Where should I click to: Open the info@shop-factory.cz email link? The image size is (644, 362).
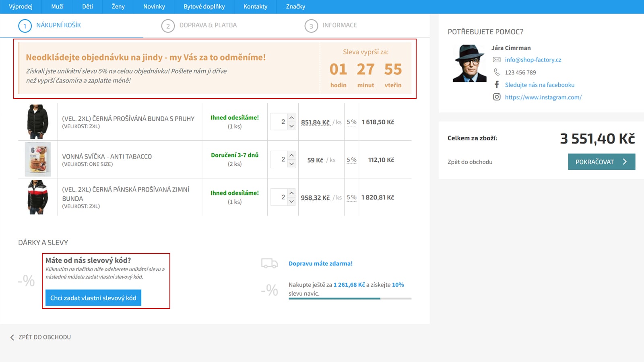click(x=533, y=60)
